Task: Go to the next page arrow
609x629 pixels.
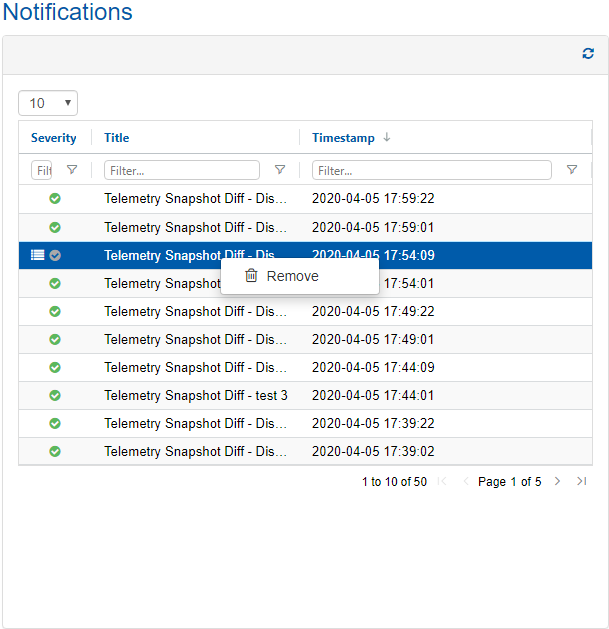Action: [558, 482]
